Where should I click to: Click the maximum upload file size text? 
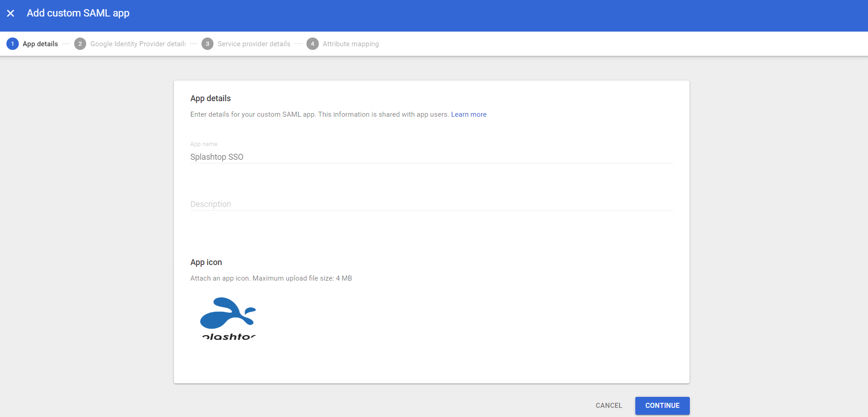tap(302, 278)
